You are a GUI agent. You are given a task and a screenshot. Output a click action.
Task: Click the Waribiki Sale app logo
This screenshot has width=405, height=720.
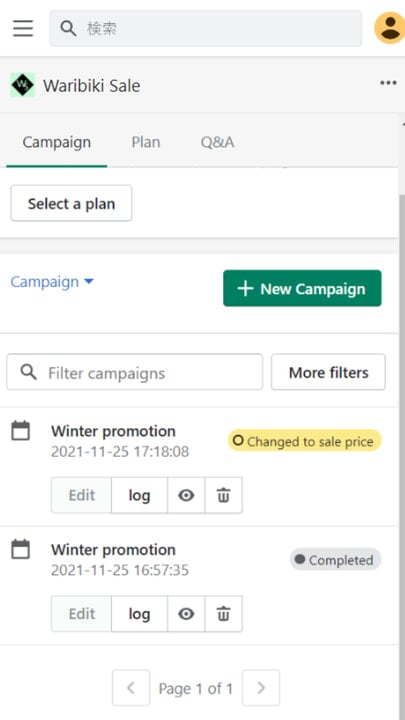click(22, 85)
